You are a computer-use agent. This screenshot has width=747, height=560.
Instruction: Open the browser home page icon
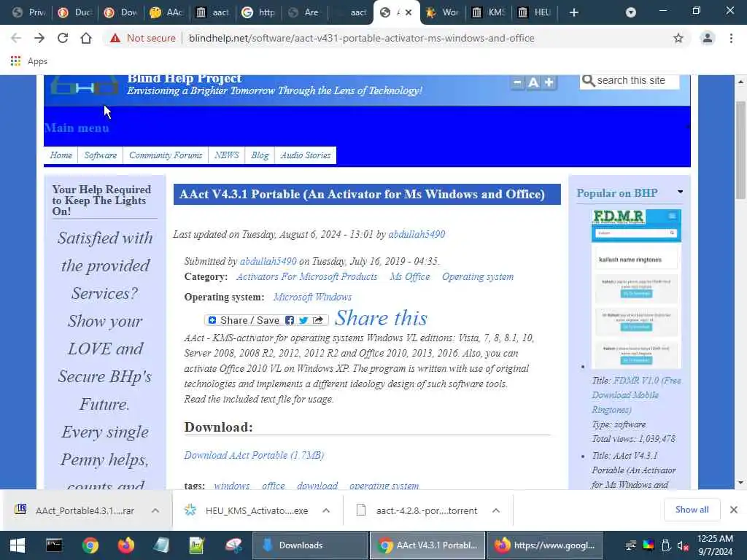(x=86, y=38)
